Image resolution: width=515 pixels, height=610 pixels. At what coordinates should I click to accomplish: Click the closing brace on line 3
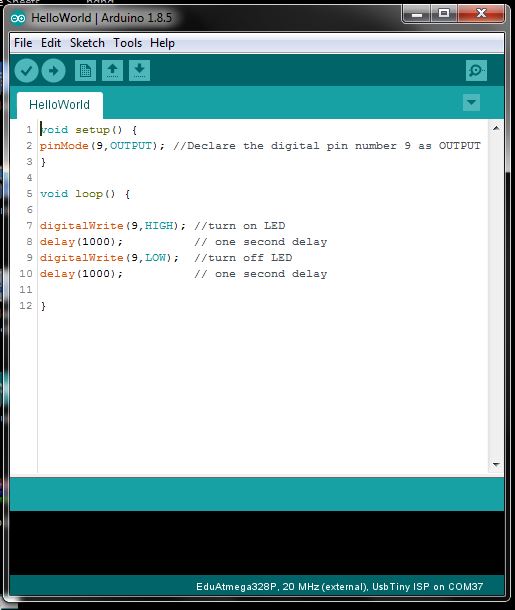tap(43, 162)
